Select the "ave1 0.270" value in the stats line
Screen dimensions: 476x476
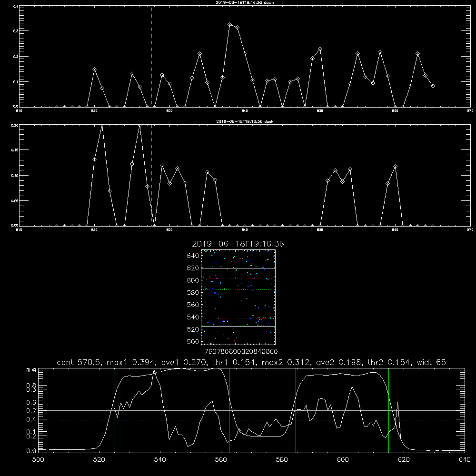pos(182,362)
